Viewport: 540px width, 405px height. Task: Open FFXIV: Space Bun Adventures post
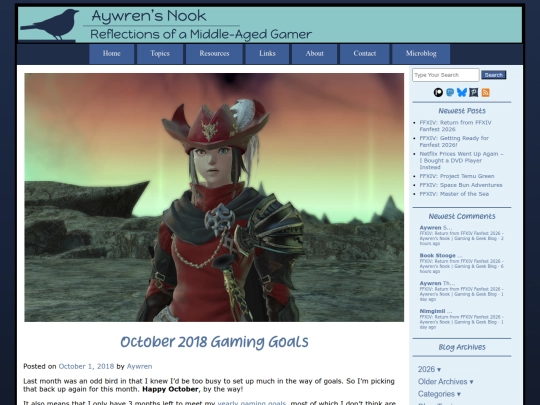(x=461, y=185)
